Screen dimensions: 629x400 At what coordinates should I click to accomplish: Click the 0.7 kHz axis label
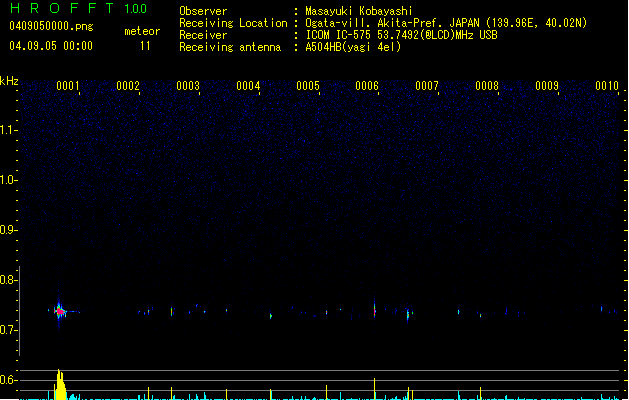(x=8, y=330)
